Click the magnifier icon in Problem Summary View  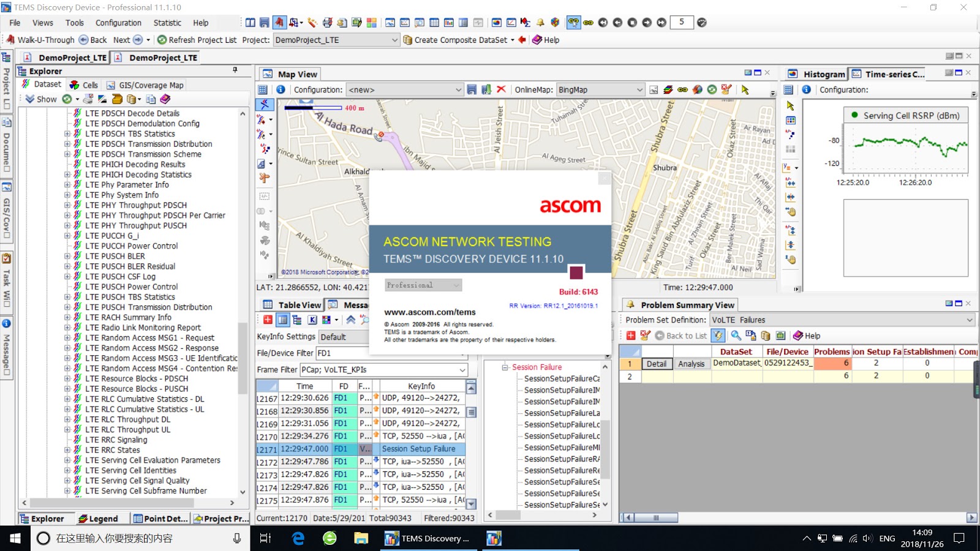[736, 335]
